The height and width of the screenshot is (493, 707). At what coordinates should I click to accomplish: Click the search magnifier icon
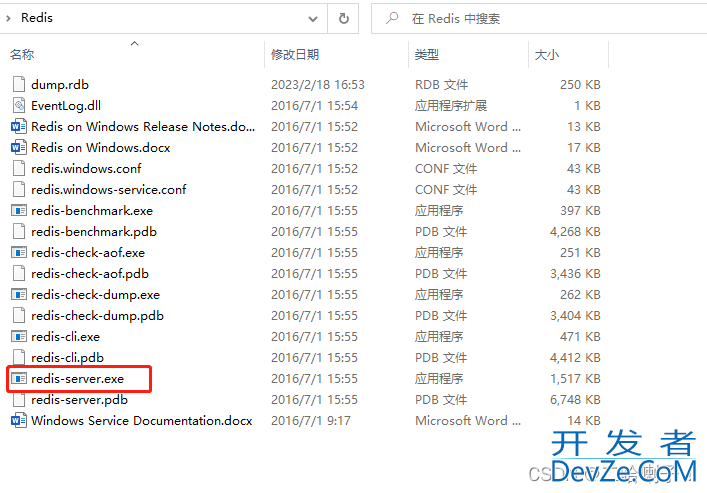click(x=392, y=18)
